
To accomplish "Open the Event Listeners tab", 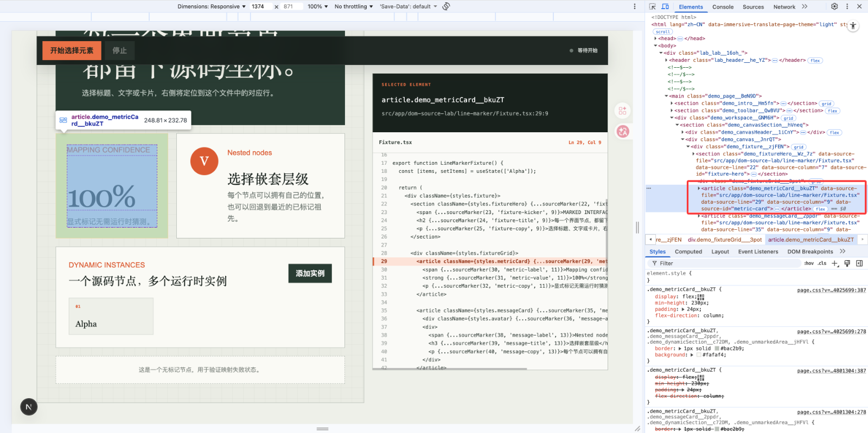I will click(x=758, y=251).
